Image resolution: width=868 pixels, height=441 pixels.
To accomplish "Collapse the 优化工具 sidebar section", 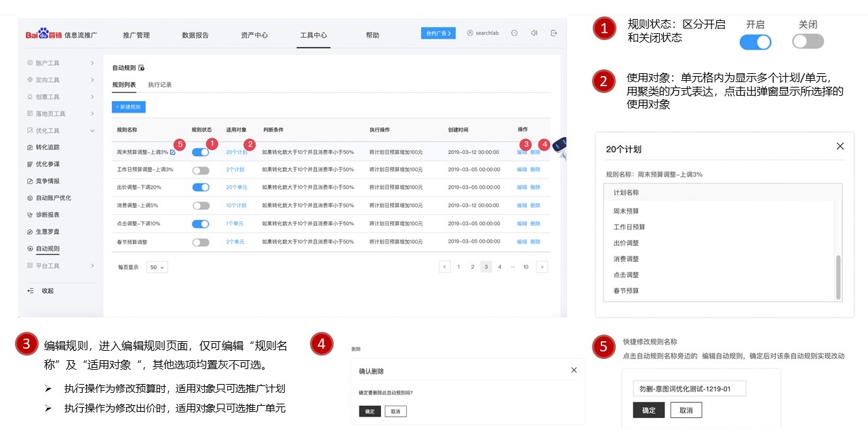I will [92, 131].
